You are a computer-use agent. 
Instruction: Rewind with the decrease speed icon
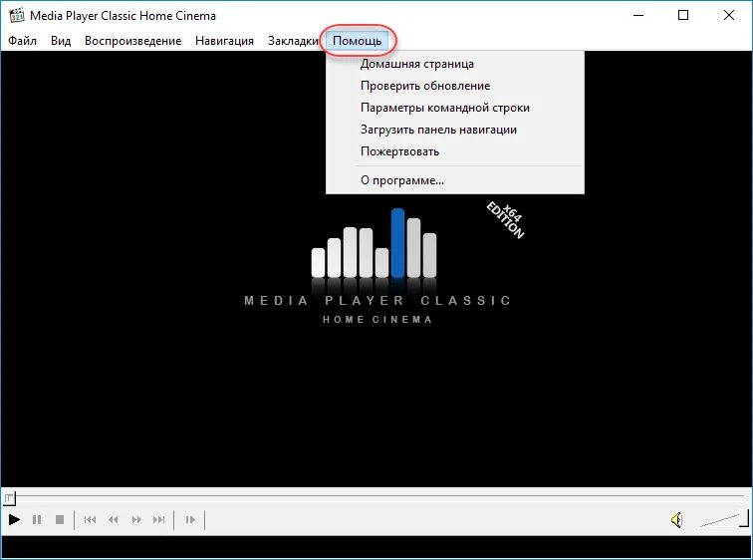tap(114, 520)
